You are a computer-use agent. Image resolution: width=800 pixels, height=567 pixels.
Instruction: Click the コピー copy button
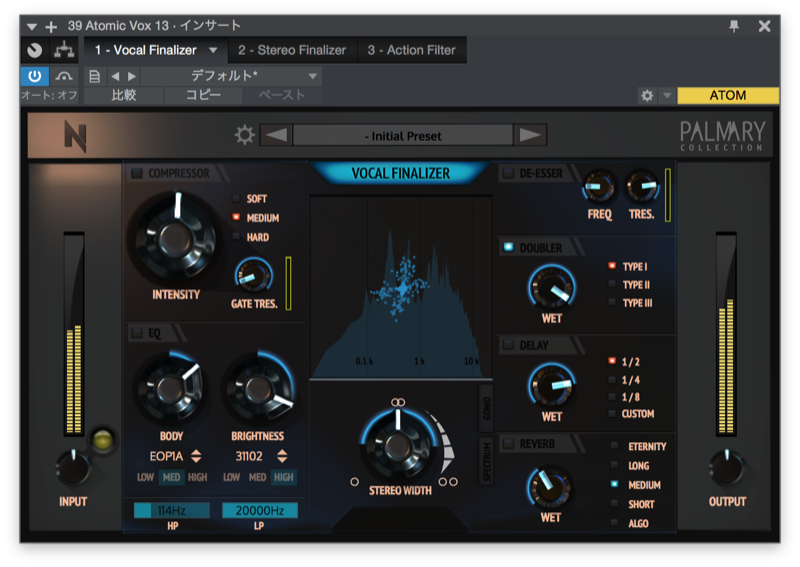(203, 95)
